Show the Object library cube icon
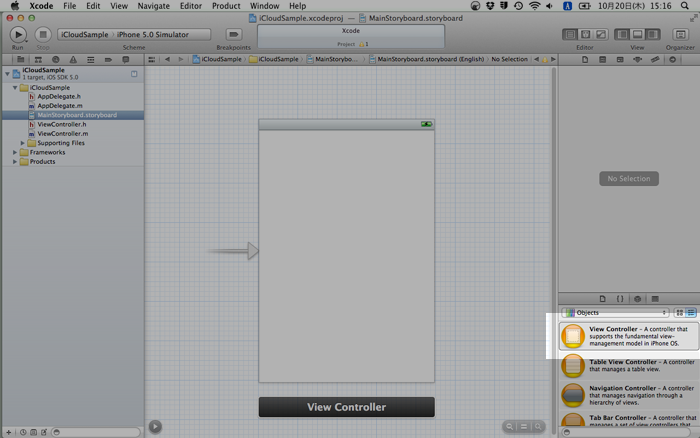The height and width of the screenshot is (438, 700). (x=638, y=299)
